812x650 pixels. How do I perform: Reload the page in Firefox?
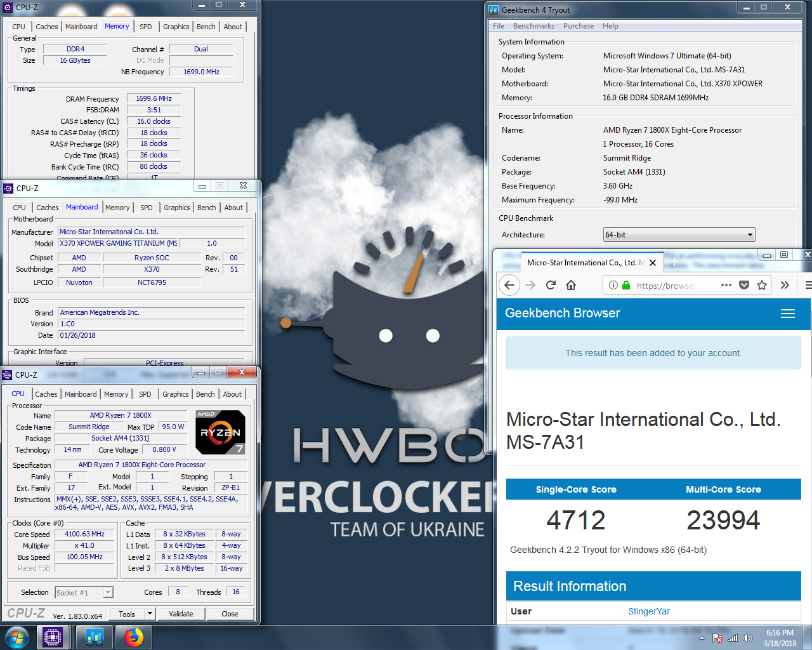[551, 285]
